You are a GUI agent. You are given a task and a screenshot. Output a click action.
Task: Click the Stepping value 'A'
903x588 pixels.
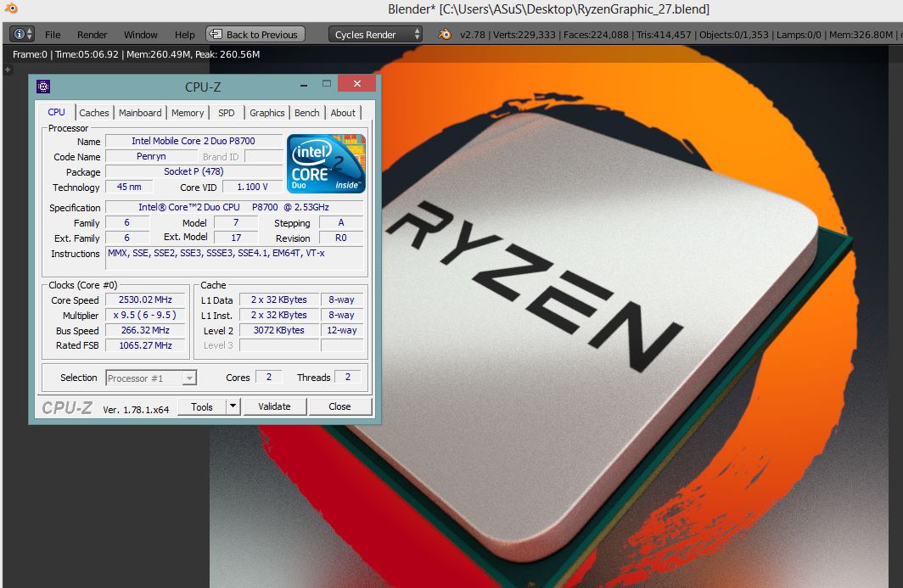[341, 223]
